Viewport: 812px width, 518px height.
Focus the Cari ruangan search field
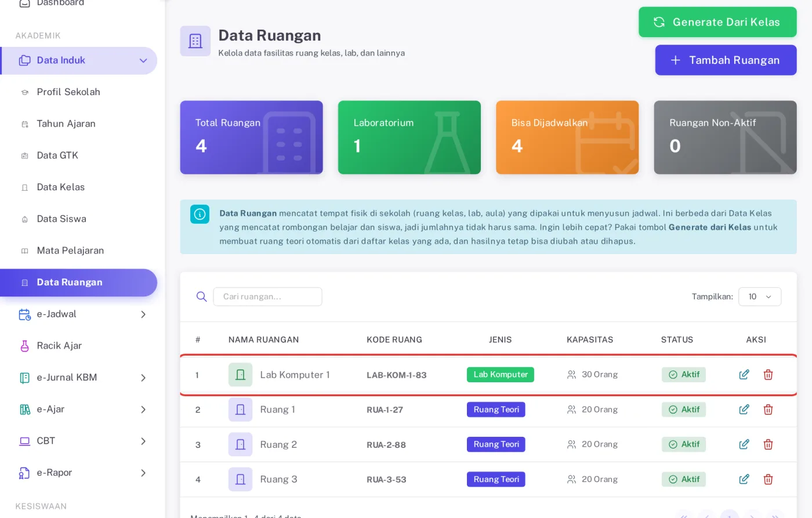pyautogui.click(x=267, y=296)
